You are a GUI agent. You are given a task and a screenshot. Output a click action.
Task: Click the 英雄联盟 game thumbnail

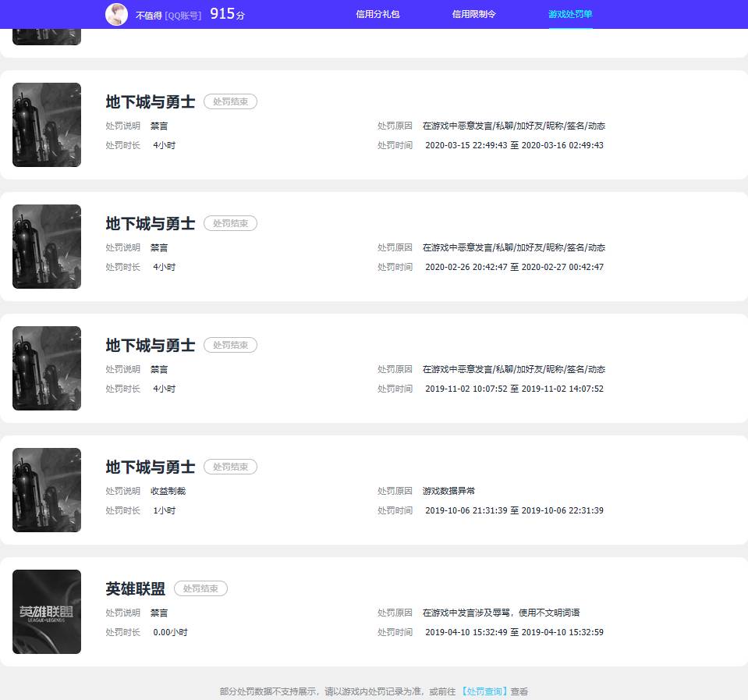tap(47, 612)
